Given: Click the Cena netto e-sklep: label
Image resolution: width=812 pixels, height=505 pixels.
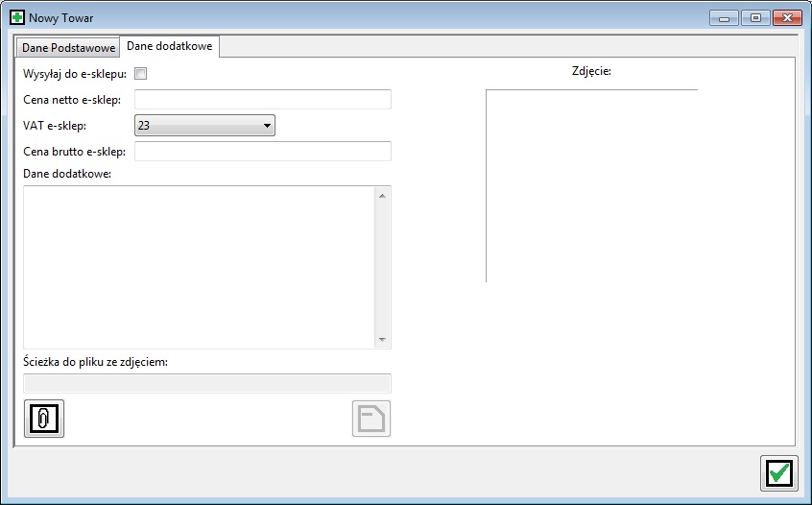Looking at the screenshot, I should (72, 100).
